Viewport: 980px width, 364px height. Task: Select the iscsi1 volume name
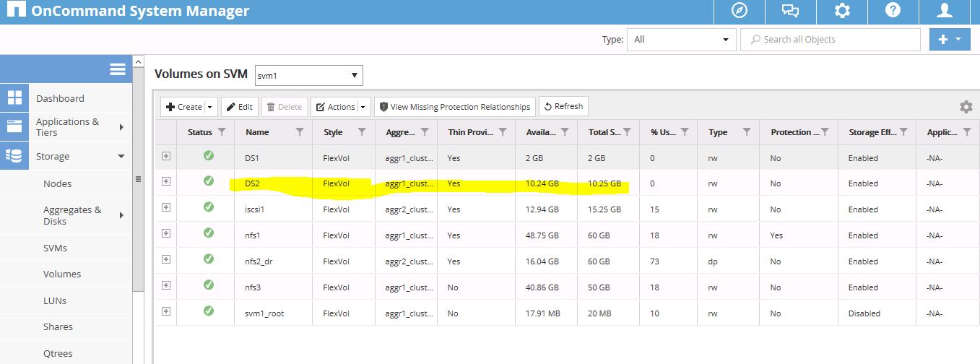click(x=255, y=209)
